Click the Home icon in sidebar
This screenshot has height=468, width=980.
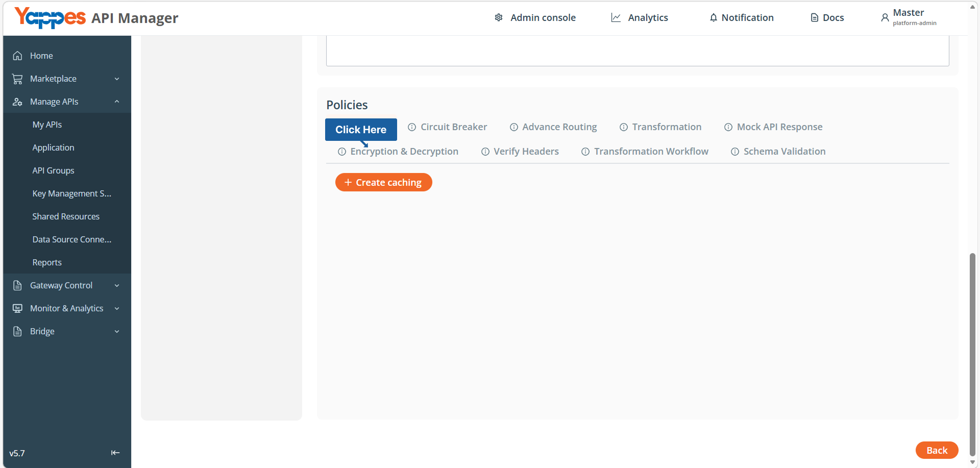click(17, 56)
